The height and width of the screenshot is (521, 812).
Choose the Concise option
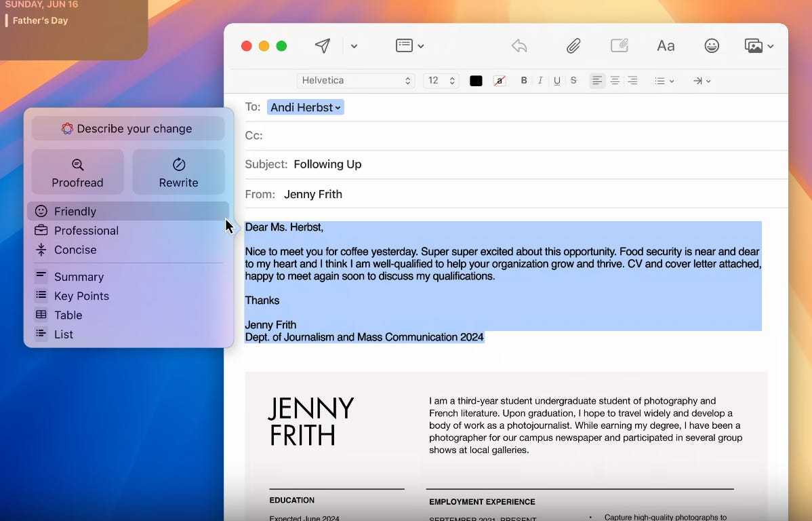[128, 250]
